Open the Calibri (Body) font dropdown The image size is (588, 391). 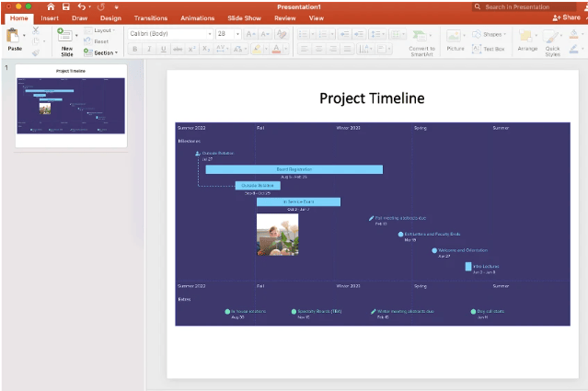click(167, 33)
